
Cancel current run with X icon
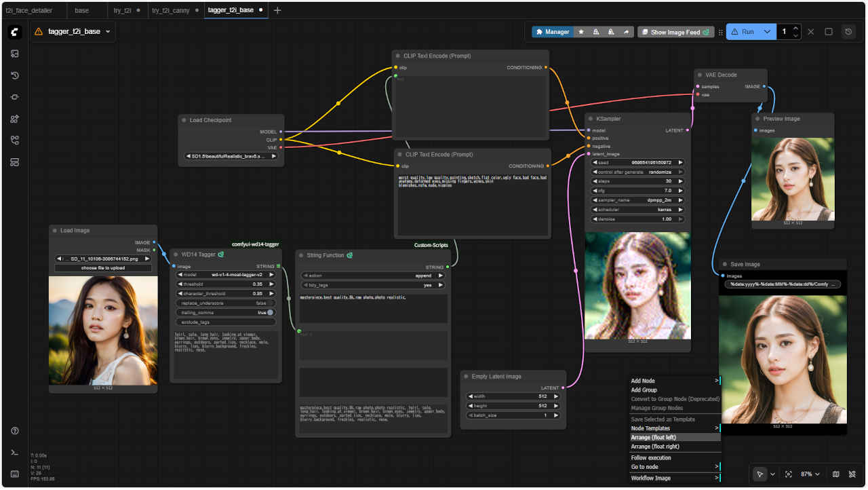pyautogui.click(x=810, y=32)
